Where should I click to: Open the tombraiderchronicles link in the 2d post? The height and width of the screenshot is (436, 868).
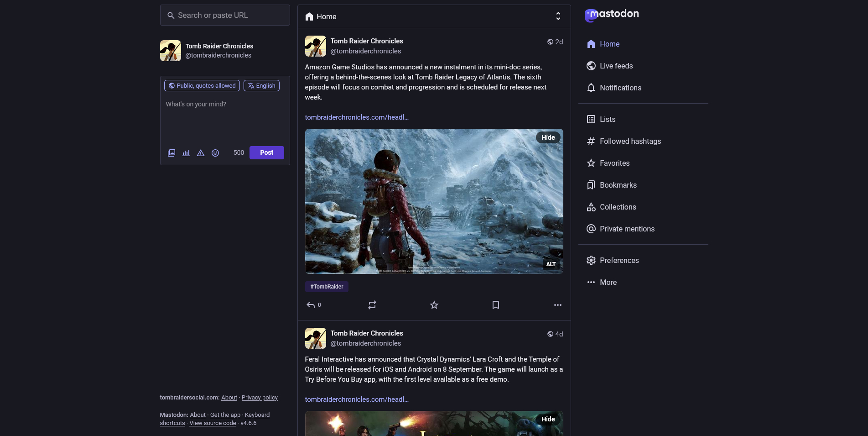357,117
